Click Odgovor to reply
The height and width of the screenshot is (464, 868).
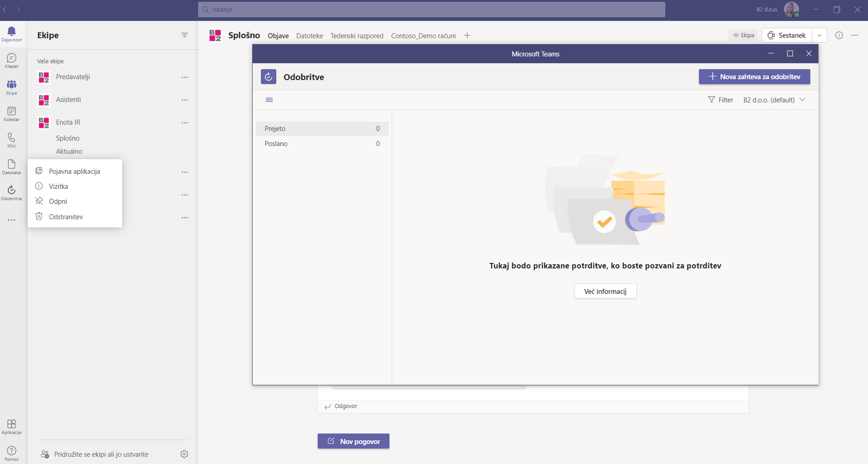point(341,406)
